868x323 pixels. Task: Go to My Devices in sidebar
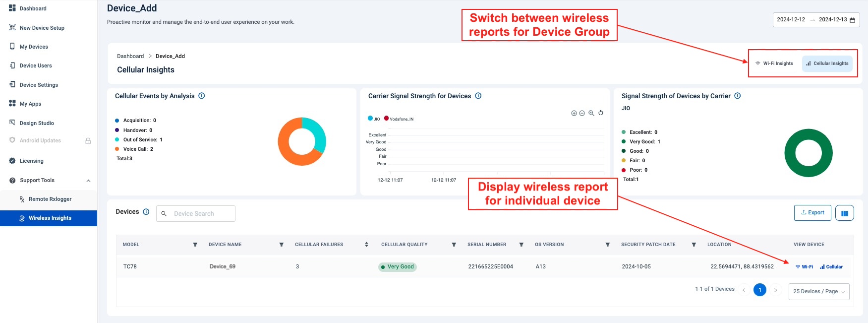pyautogui.click(x=34, y=47)
